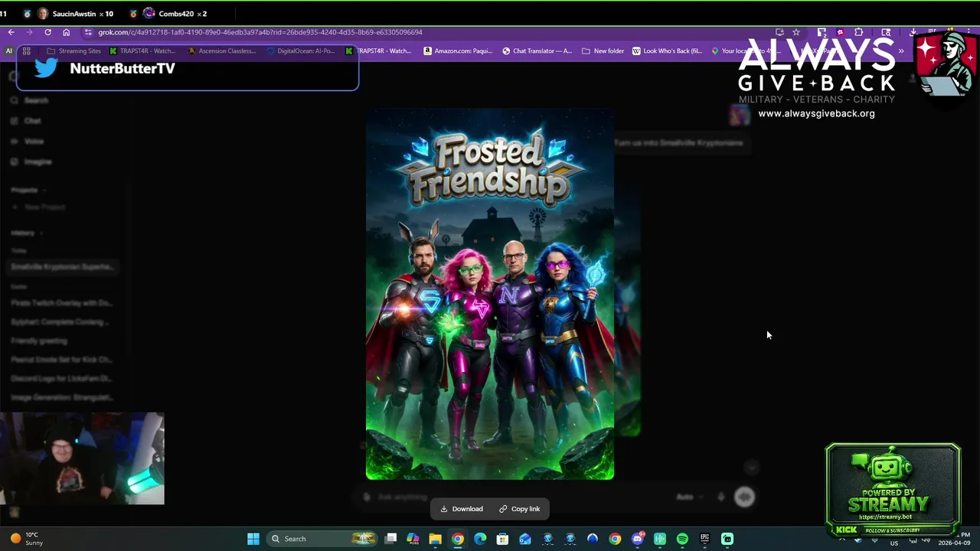
Task: Select Search in Grok sidebar
Action: click(31, 100)
